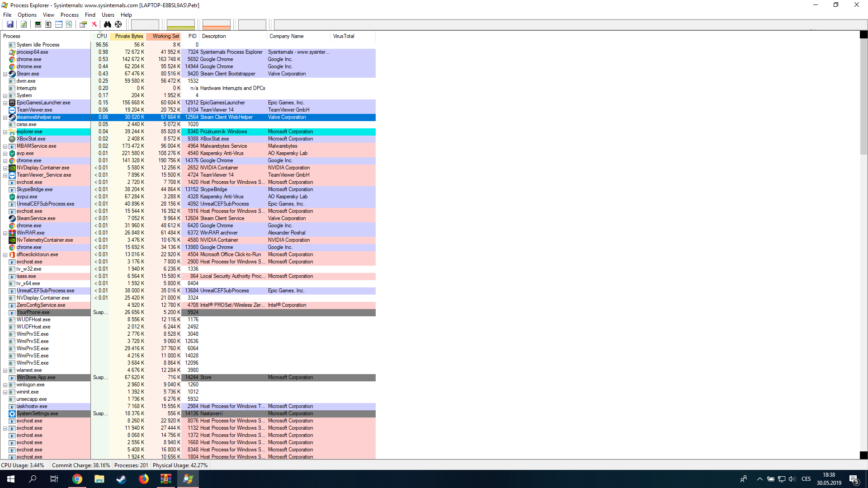Select the taskhostw.exe process row

(188, 406)
